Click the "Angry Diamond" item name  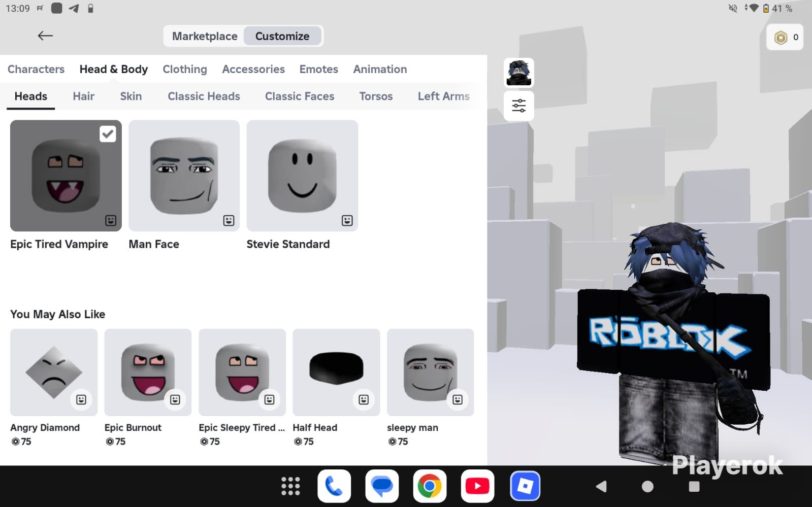(x=45, y=428)
